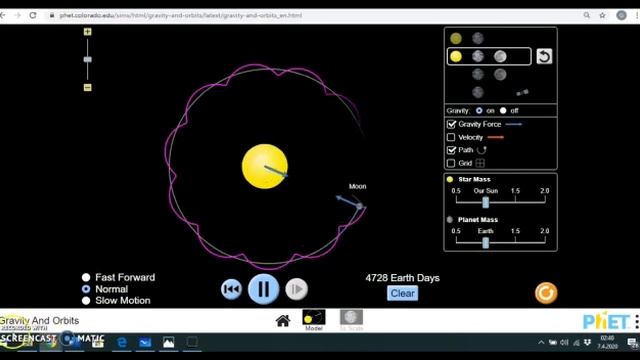Screen dimensions: 640x360
Task: Click the Planet Mass slider handle
Action: coord(485,242)
